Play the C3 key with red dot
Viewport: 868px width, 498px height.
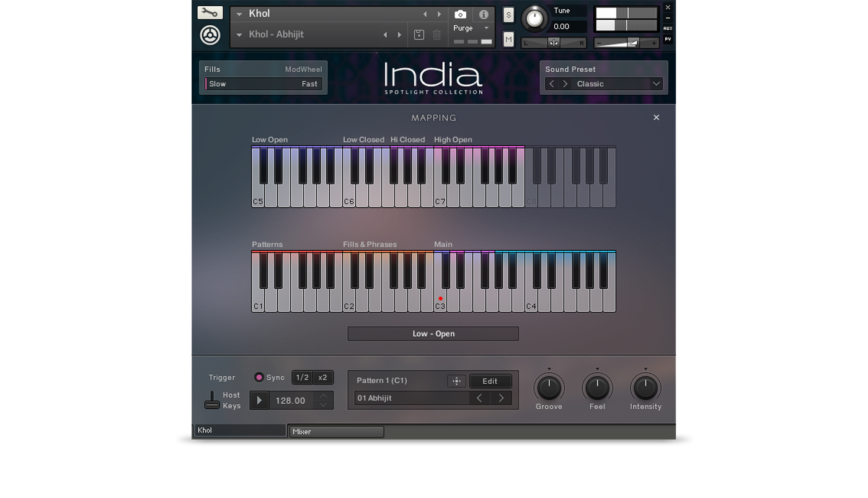coord(440,301)
